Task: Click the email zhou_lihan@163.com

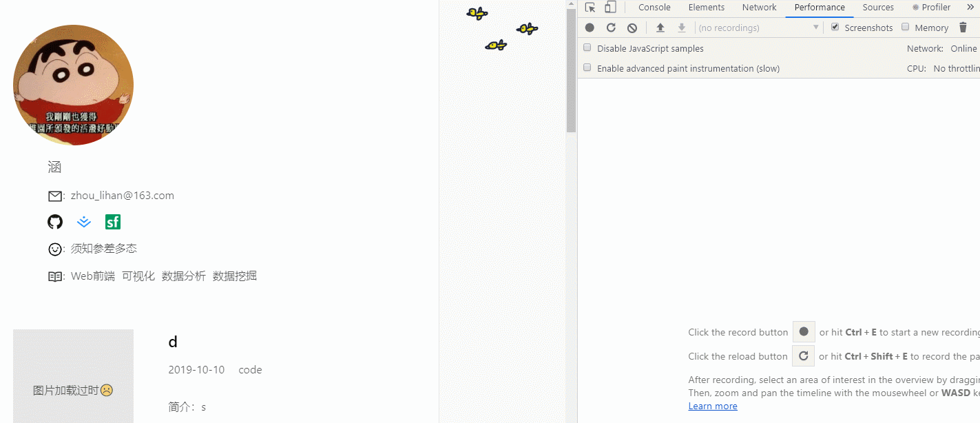Action: point(123,196)
